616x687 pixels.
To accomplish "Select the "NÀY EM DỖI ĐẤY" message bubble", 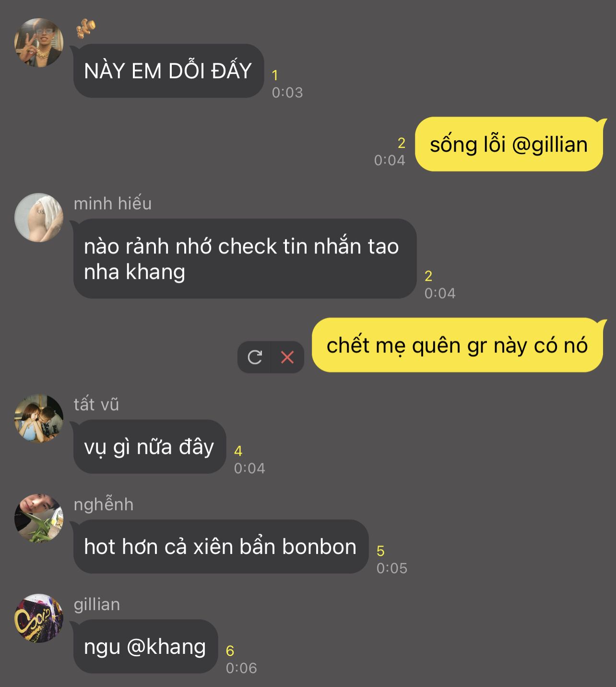I will pyautogui.click(x=168, y=71).
